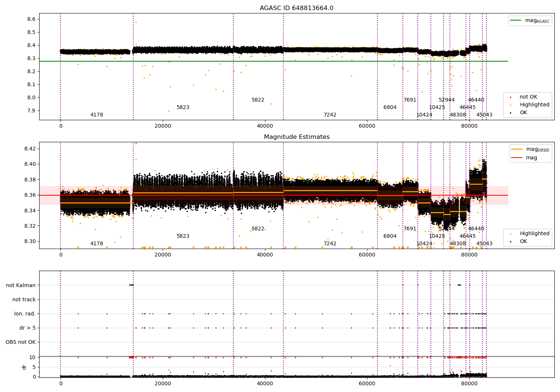Click the 'dr > 5' axis label
Screen dimensions: 560x392
28,328
